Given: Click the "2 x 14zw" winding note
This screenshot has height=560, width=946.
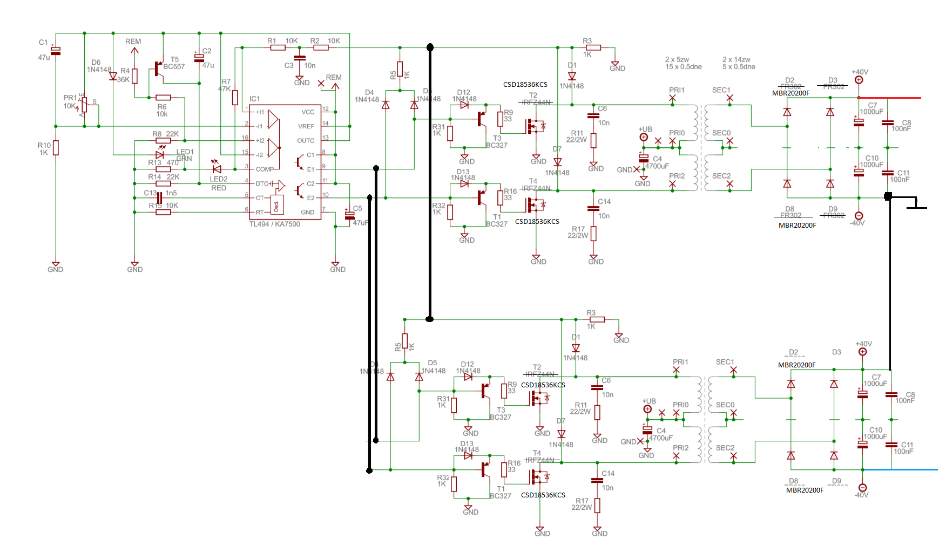Looking at the screenshot, I should coord(736,59).
